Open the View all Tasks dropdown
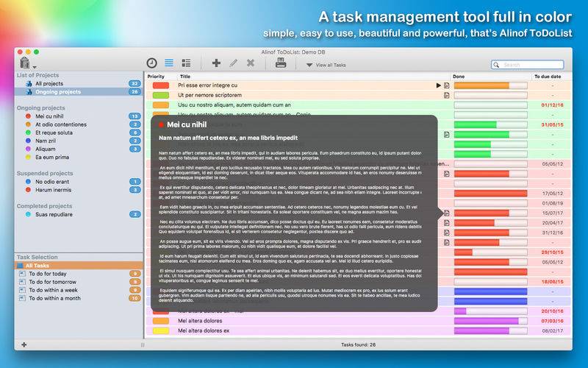 326,65
